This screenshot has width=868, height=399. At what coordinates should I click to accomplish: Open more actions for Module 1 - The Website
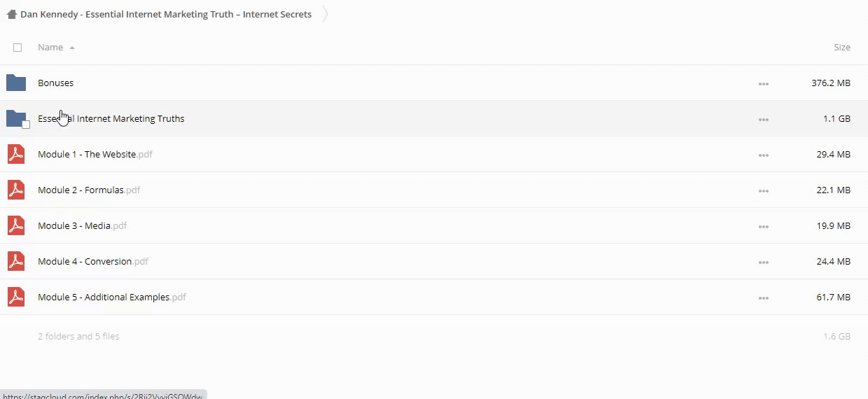(763, 155)
